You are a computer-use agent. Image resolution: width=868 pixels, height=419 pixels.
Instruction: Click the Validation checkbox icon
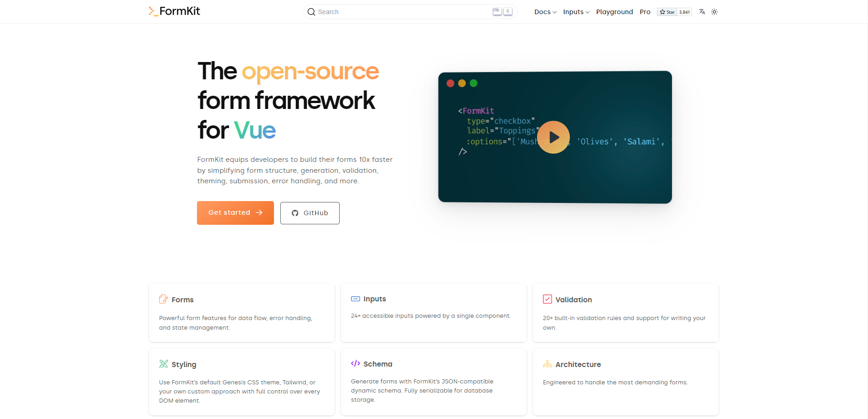tap(547, 300)
